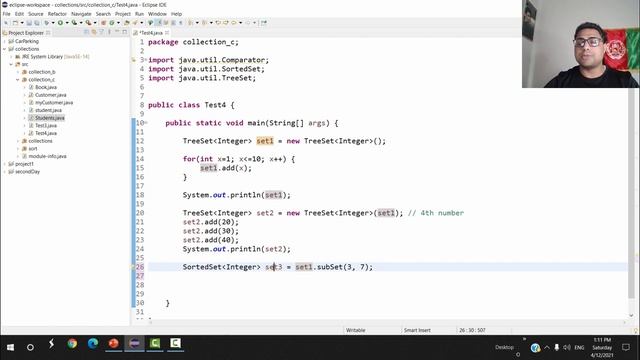Expand the collection_b package
The height and width of the screenshot is (360, 640).
[x=18, y=72]
